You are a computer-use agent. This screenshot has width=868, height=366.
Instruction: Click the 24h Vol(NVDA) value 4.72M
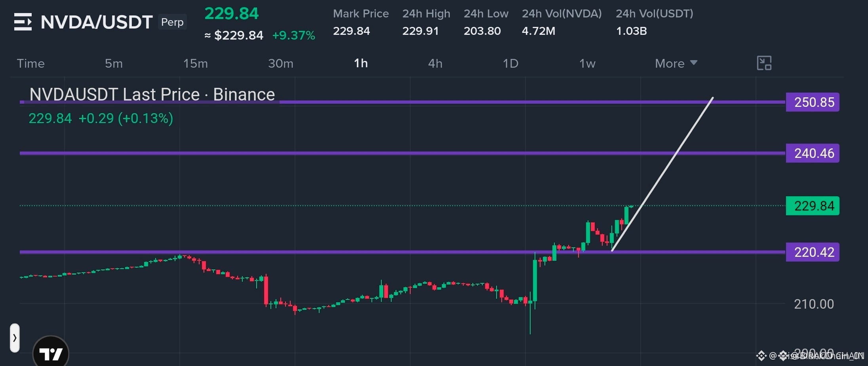pyautogui.click(x=539, y=31)
